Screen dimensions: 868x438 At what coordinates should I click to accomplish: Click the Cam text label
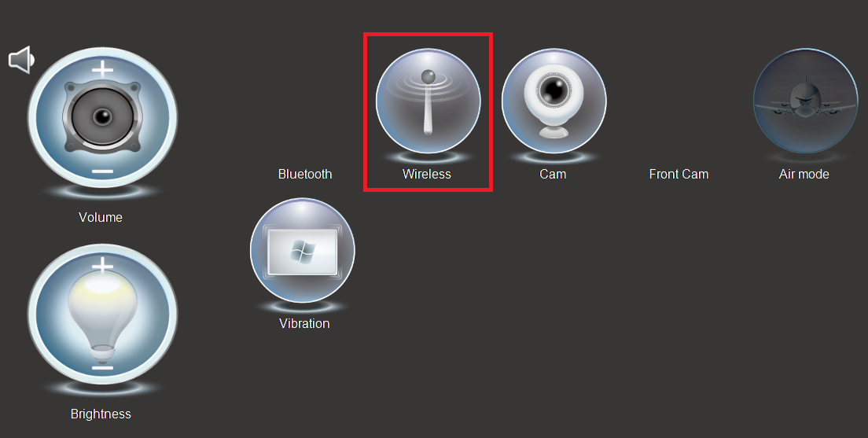tap(553, 174)
